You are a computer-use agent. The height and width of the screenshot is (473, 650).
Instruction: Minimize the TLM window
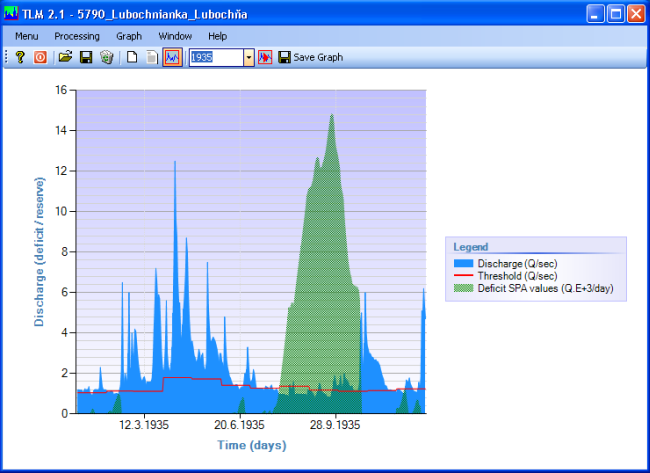pyautogui.click(x=595, y=14)
